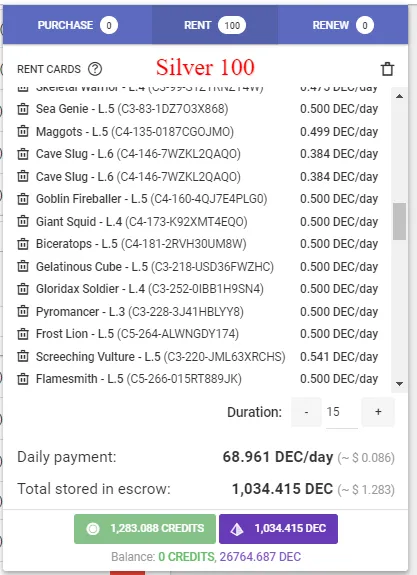Click the 0.541 DEC/day price for Screeching Vulture

[339, 356]
